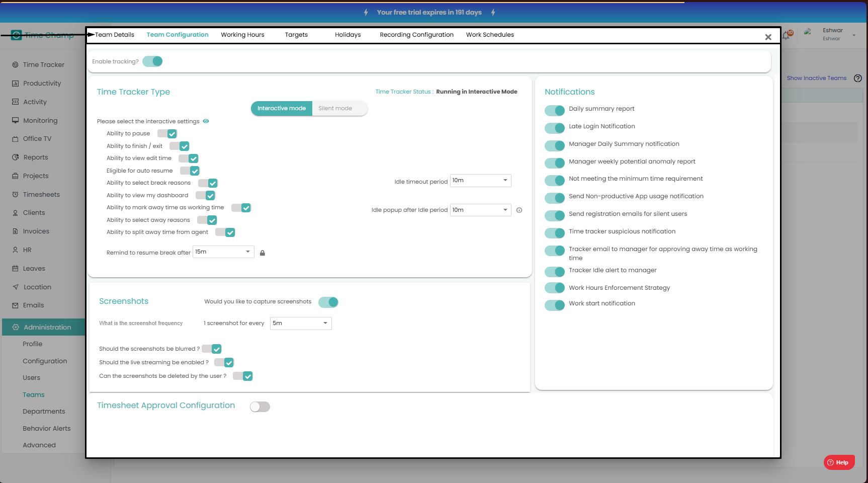The height and width of the screenshot is (483, 868).
Task: Open Timesheets sidebar icon
Action: (15, 194)
